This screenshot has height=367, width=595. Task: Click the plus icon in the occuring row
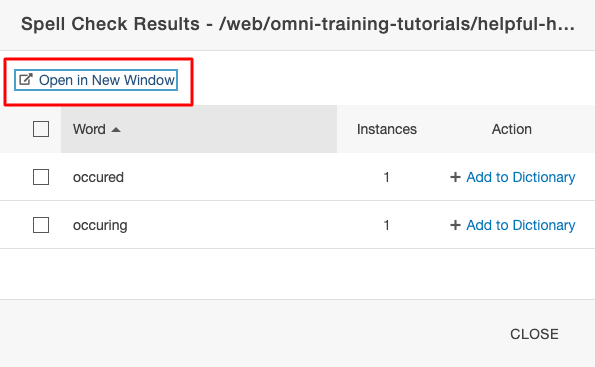point(455,225)
